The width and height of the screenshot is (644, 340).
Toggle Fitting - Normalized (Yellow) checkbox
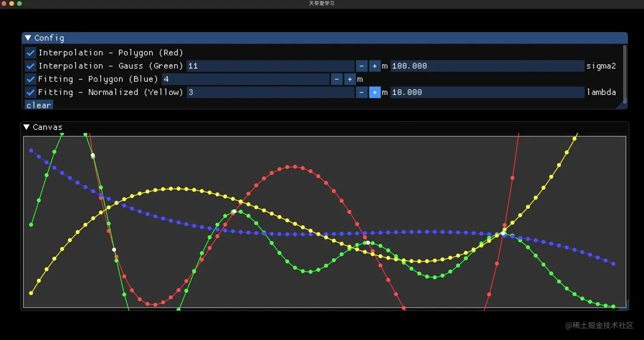[x=30, y=92]
